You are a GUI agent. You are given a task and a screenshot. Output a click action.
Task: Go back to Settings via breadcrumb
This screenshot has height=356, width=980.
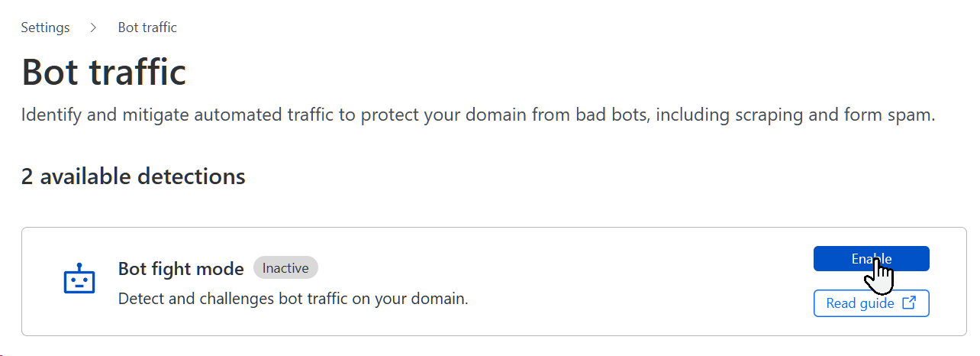(x=45, y=28)
